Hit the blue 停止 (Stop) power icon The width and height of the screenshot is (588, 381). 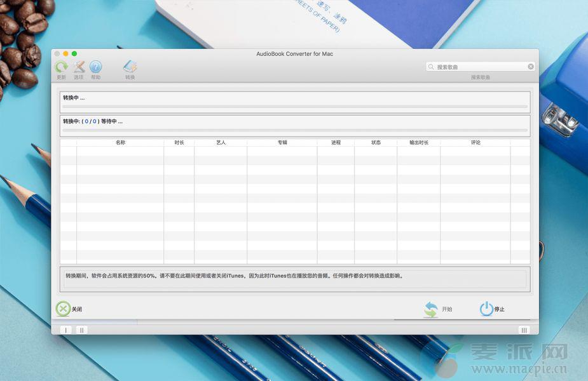coord(486,309)
